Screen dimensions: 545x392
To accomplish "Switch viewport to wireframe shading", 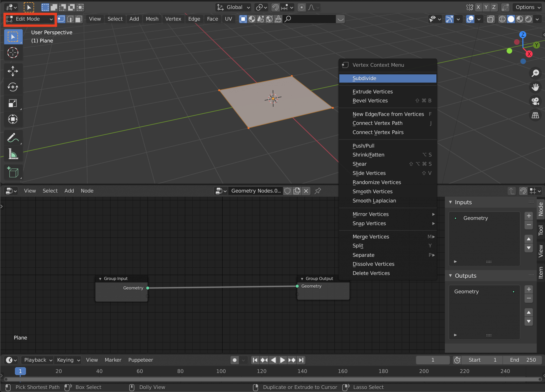I will click(x=502, y=19).
